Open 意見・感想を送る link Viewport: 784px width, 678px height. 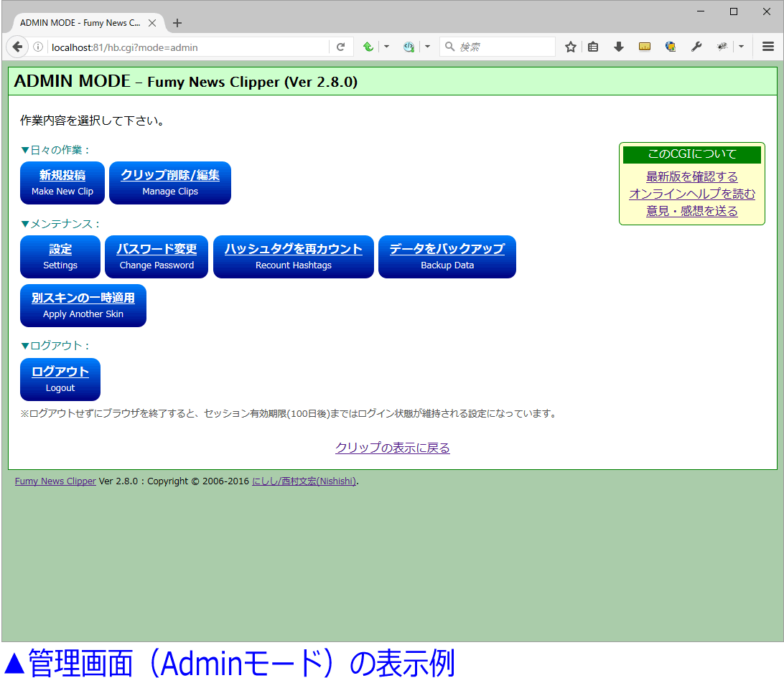coord(692,211)
